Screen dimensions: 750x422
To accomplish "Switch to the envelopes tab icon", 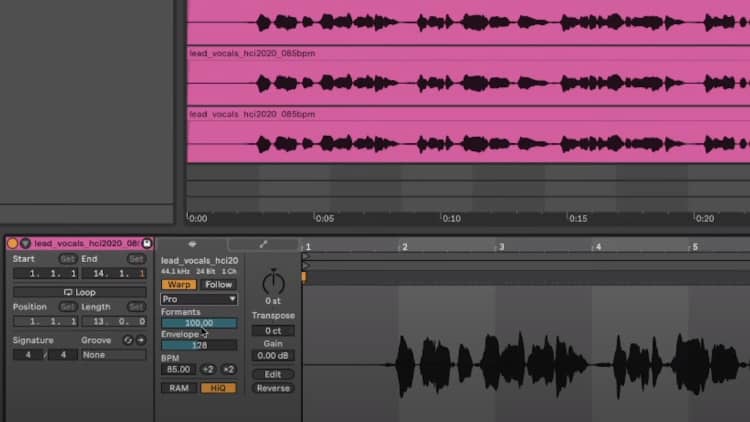I will pyautogui.click(x=263, y=244).
